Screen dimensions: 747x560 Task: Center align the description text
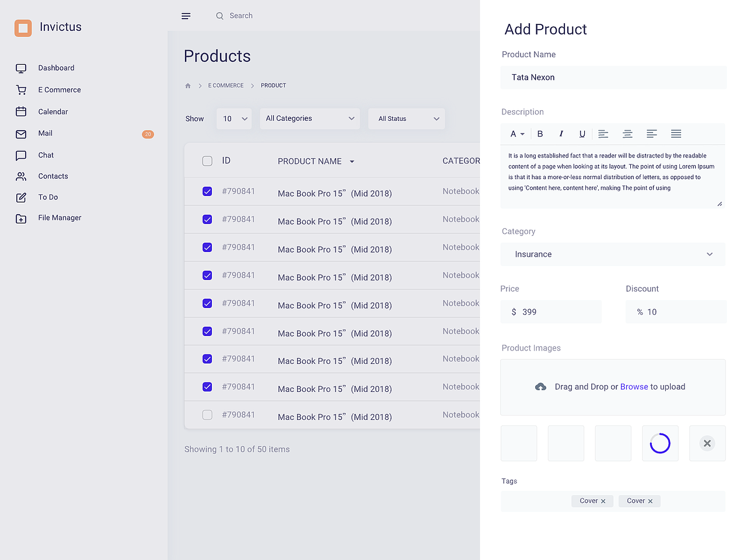click(x=627, y=134)
